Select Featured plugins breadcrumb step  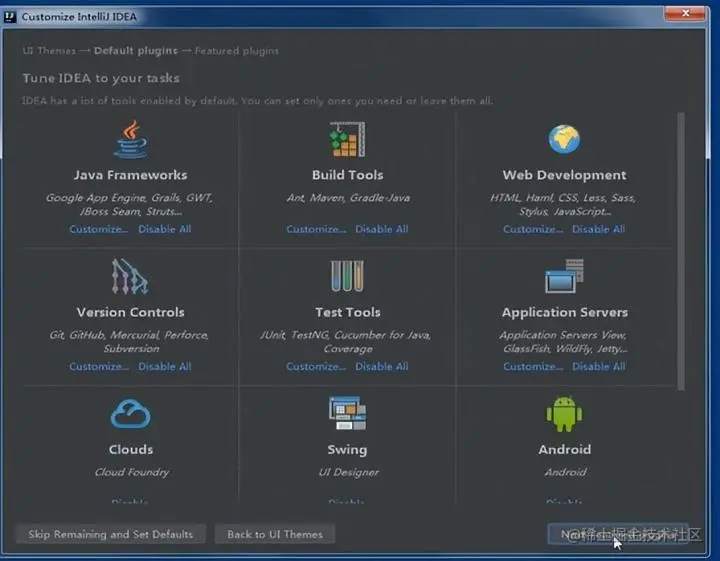point(236,50)
